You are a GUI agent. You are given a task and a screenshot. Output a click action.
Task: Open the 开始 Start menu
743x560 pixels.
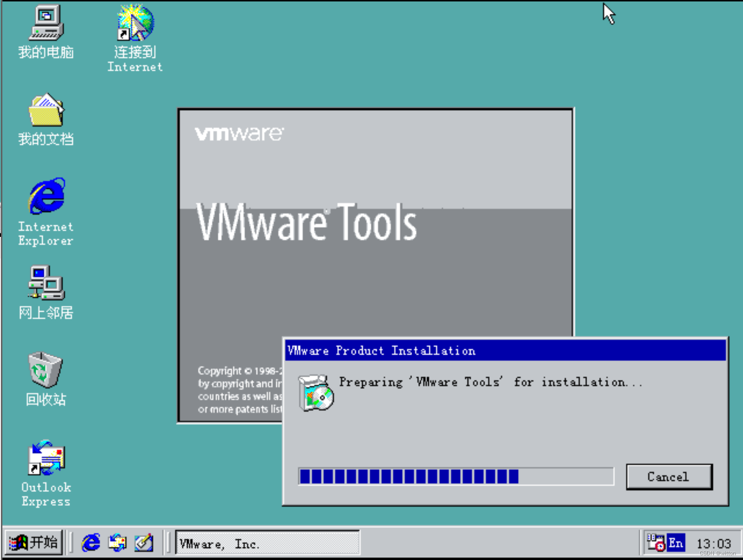[34, 543]
